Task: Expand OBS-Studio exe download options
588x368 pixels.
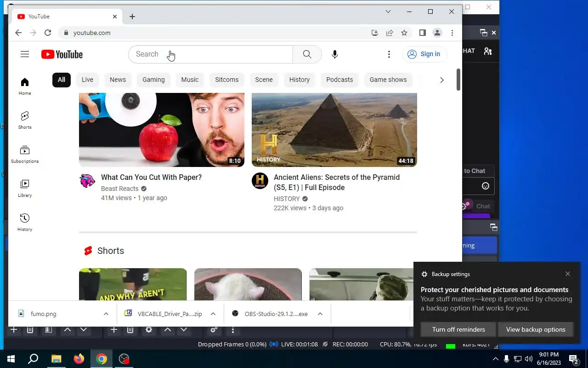Action: click(320, 314)
